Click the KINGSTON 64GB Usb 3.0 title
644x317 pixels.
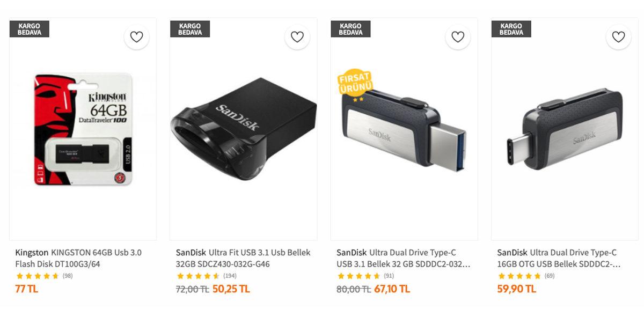[x=78, y=258]
